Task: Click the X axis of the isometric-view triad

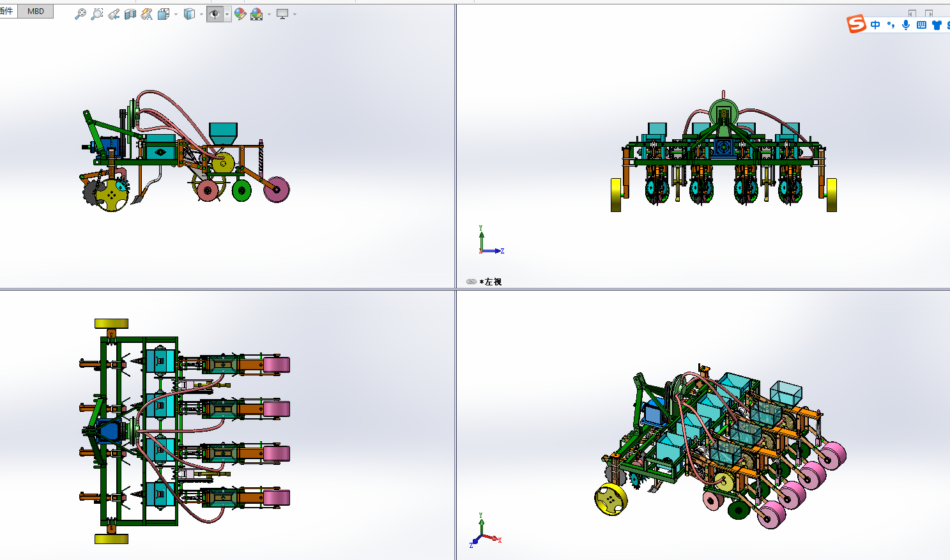Action: (493, 538)
